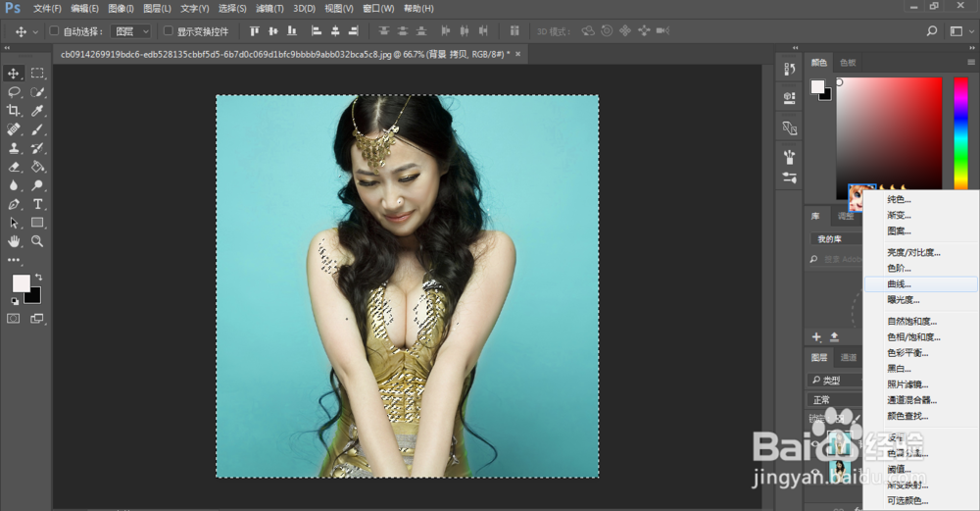Select the Rectangle shape tool
This screenshot has height=511, width=980.
tap(37, 223)
